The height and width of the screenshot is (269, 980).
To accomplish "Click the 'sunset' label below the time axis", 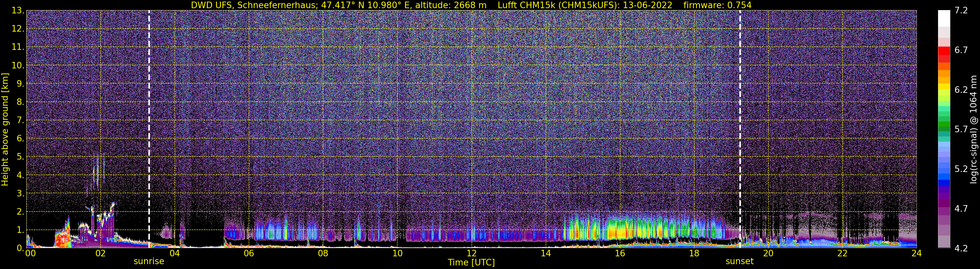I will pos(740,262).
